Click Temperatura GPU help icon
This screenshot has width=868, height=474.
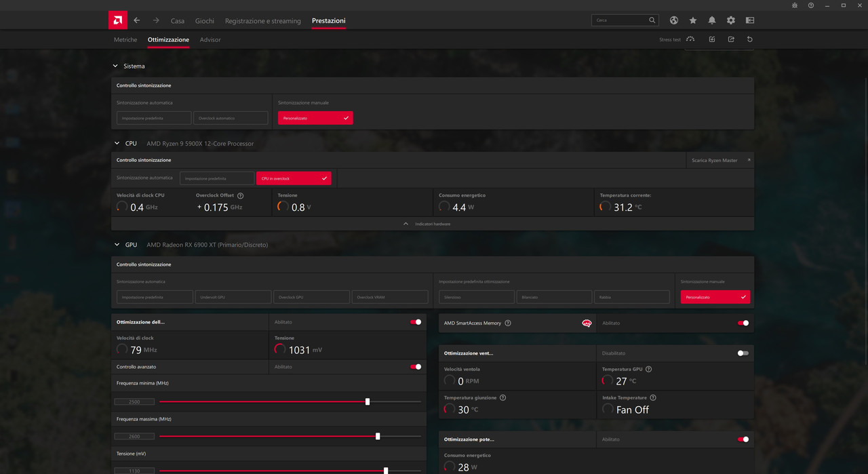click(649, 370)
